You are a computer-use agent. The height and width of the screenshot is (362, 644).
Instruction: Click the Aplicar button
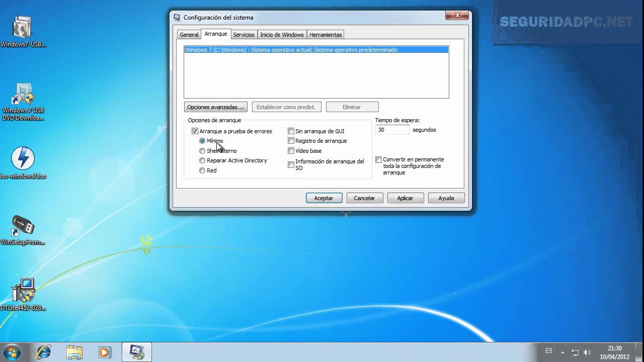point(405,198)
